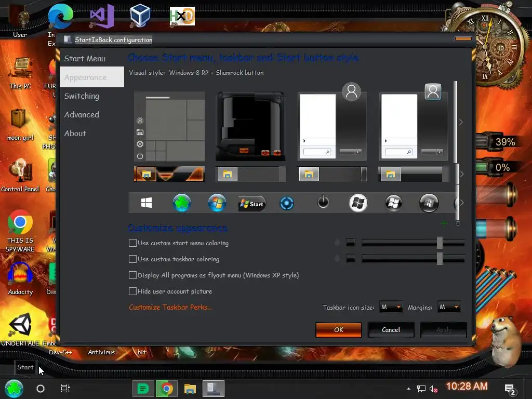The width and height of the screenshot is (532, 399).
Task: Show hidden tray icons arrow
Action: (x=408, y=389)
